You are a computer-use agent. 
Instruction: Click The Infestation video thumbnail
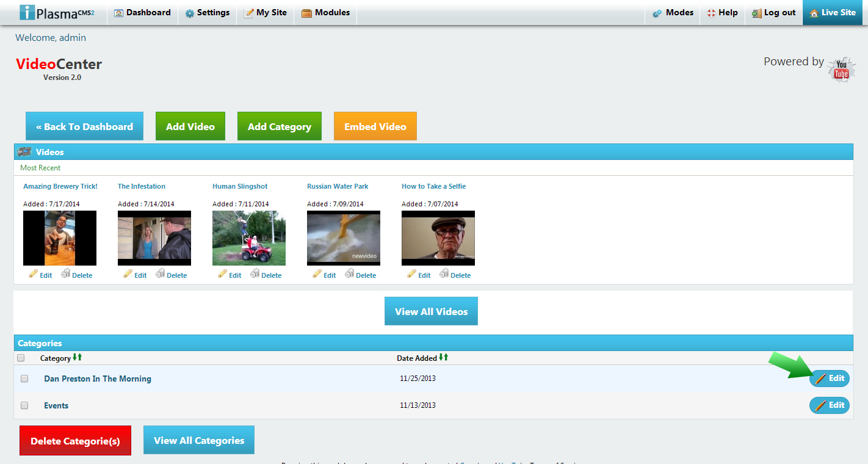(x=154, y=238)
